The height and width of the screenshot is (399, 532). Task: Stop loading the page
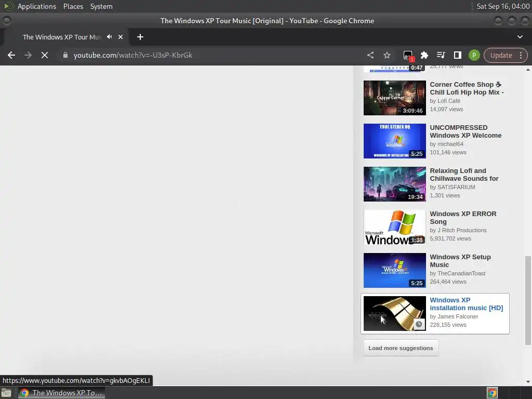45,55
